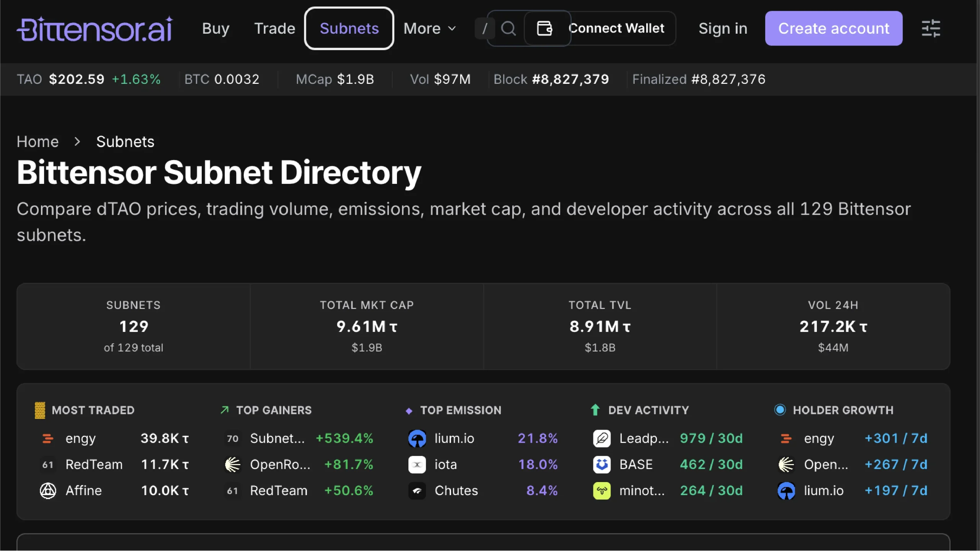Viewport: 980px width, 551px height.
Task: Open the settings sliders icon
Action: 931,28
